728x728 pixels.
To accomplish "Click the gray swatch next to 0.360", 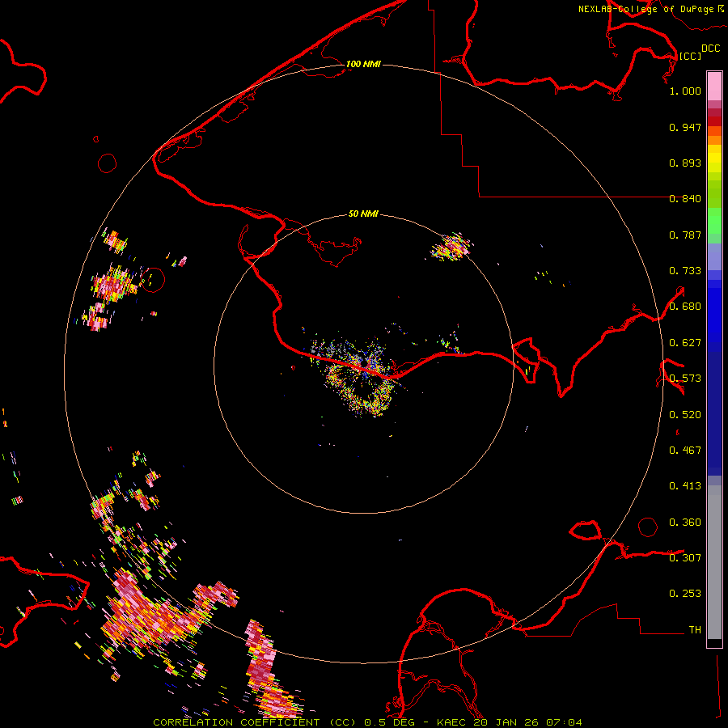I will click(x=714, y=523).
